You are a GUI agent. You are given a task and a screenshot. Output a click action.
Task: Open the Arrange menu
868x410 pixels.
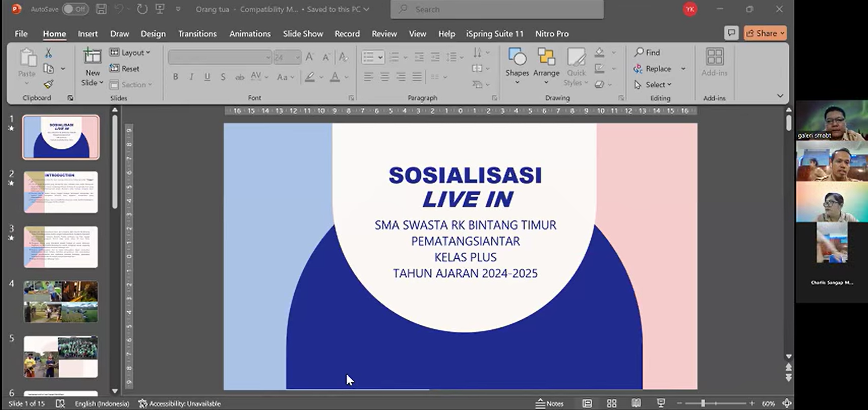tap(546, 66)
